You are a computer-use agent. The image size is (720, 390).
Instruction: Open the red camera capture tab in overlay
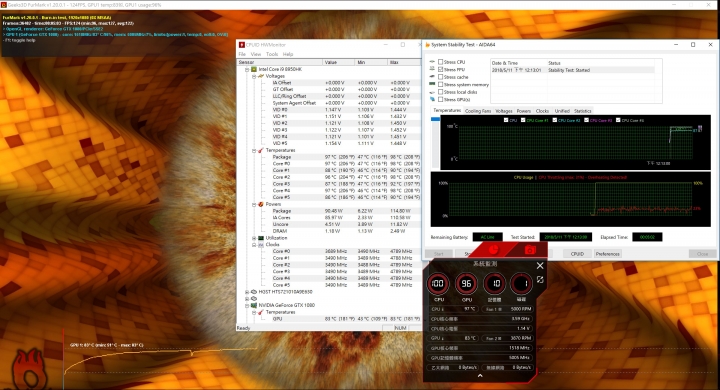coord(530,249)
